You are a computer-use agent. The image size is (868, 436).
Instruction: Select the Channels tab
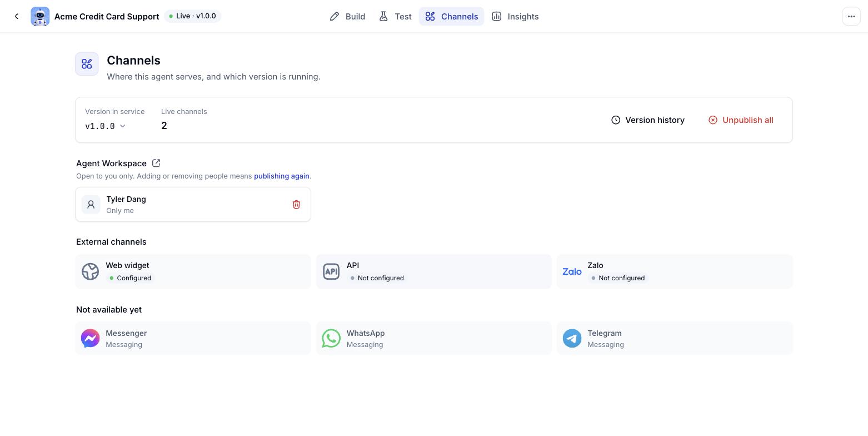pyautogui.click(x=451, y=17)
